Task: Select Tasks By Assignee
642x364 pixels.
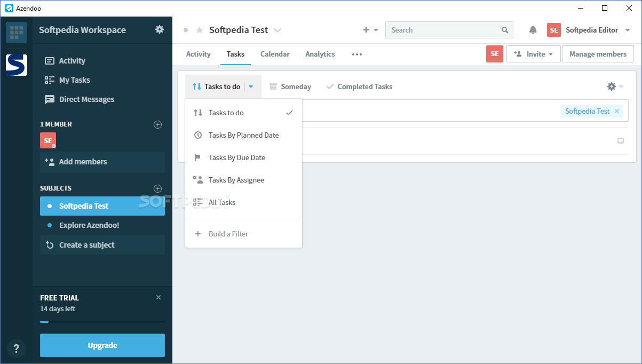Action: 243,180
